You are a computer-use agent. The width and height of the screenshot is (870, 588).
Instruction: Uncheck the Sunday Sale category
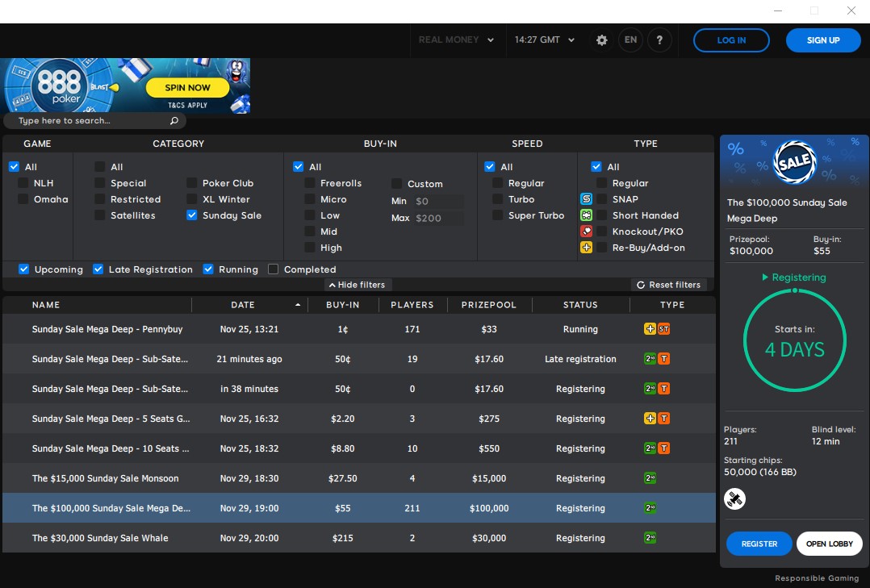(x=191, y=215)
